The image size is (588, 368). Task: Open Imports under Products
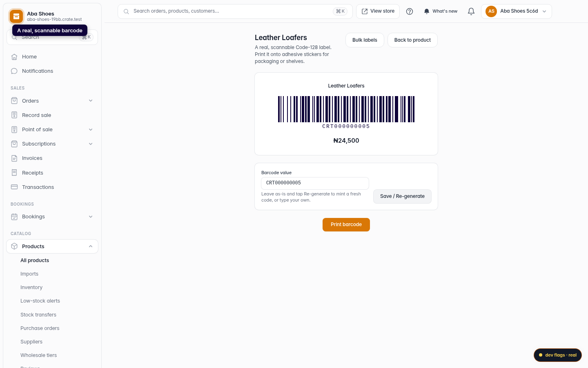[x=29, y=274]
